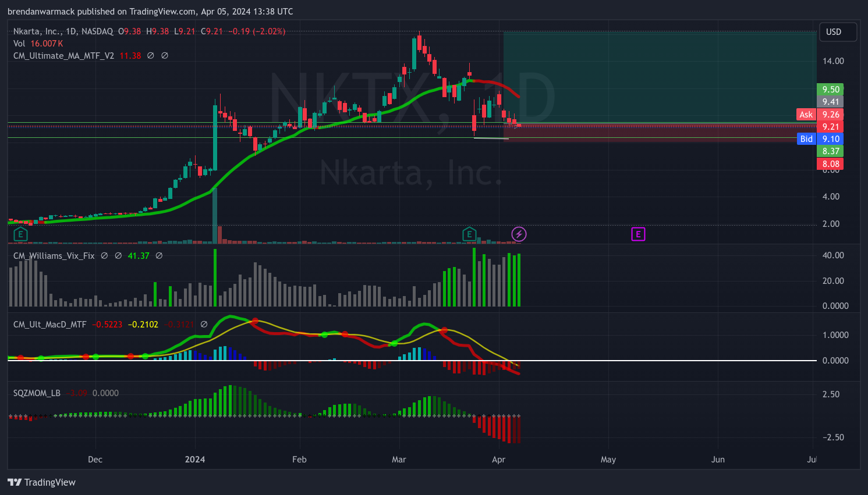Screen dimensions: 868x495
Task: Click the green 8.37 price tag
Action: 830,151
